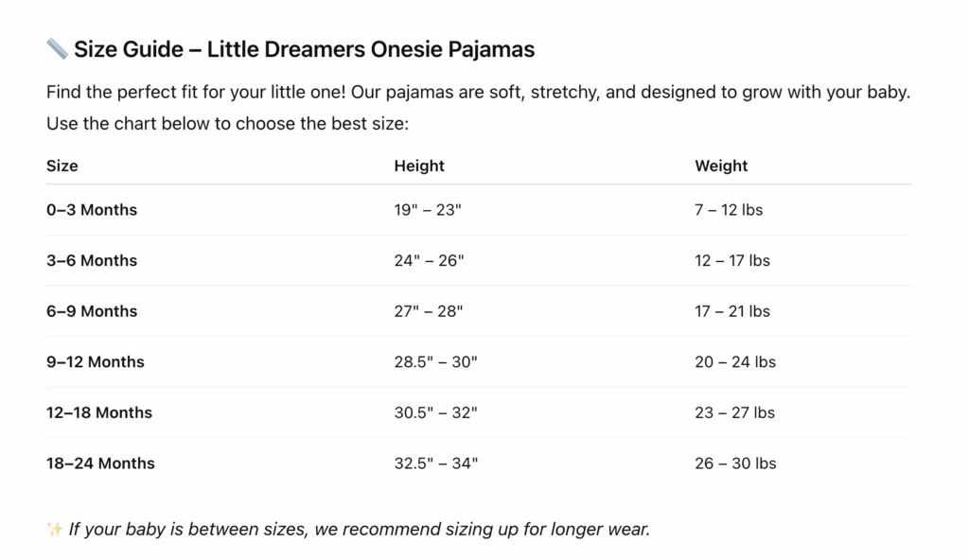Select the Weight column header
Viewport: 969px width, 560px height.
pyautogui.click(x=720, y=166)
